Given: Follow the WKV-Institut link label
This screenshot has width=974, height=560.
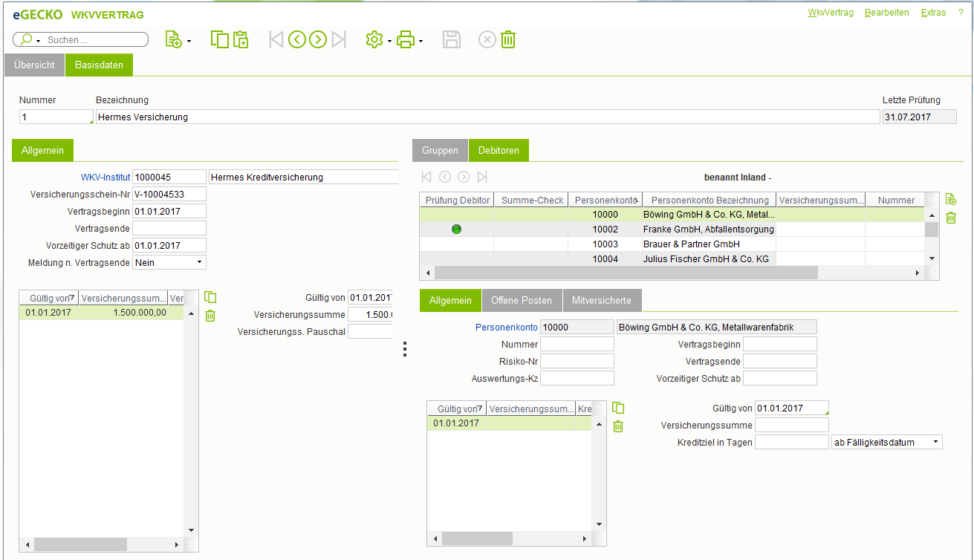Looking at the screenshot, I should pyautogui.click(x=105, y=178).
